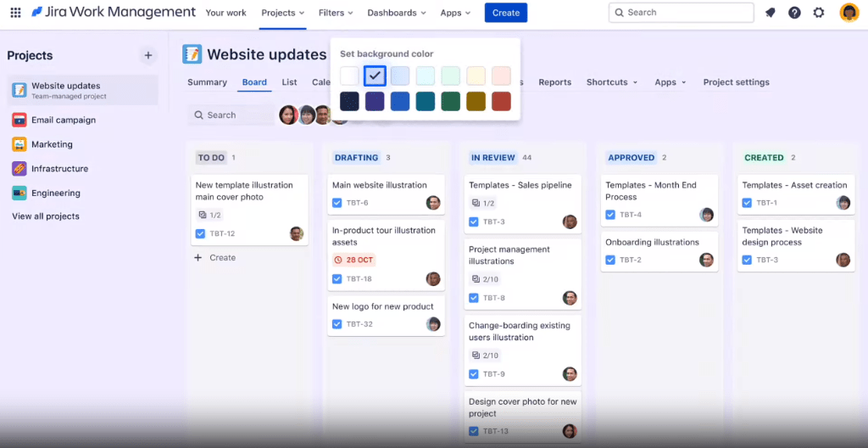Click the task type checkbox icon on TBT-2
The width and height of the screenshot is (868, 448).
pos(610,260)
